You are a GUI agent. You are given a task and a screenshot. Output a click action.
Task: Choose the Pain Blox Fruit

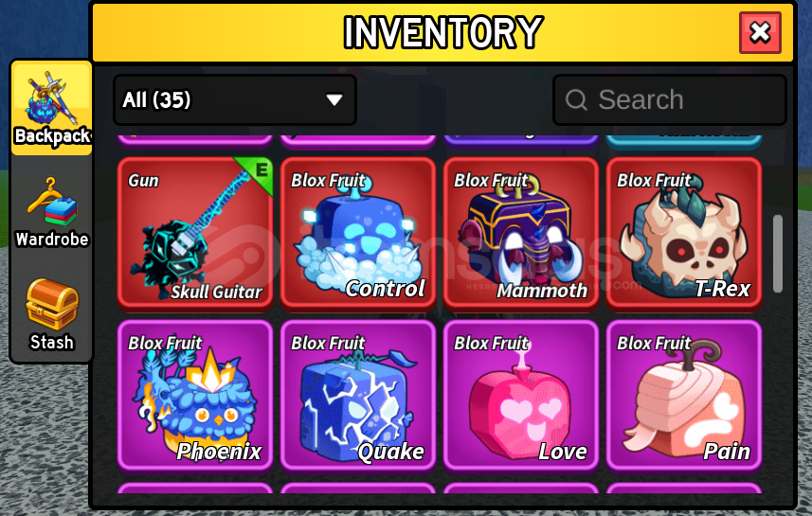click(684, 396)
